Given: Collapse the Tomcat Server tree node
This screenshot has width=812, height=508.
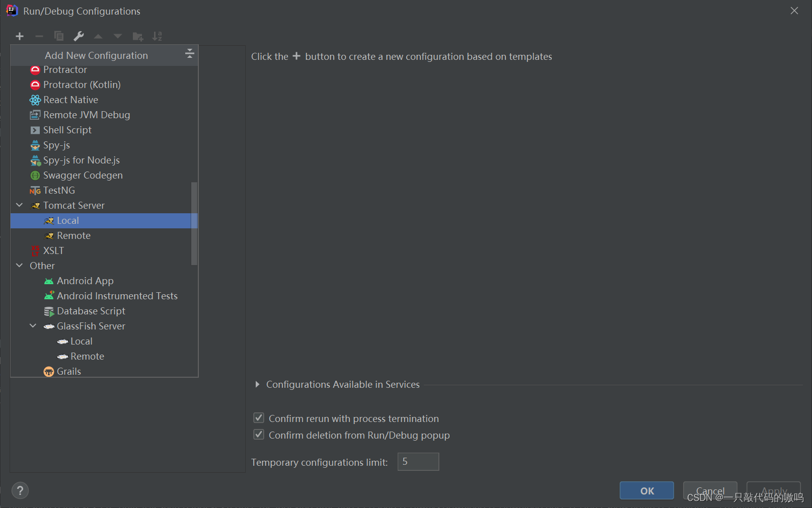Looking at the screenshot, I should 20,205.
